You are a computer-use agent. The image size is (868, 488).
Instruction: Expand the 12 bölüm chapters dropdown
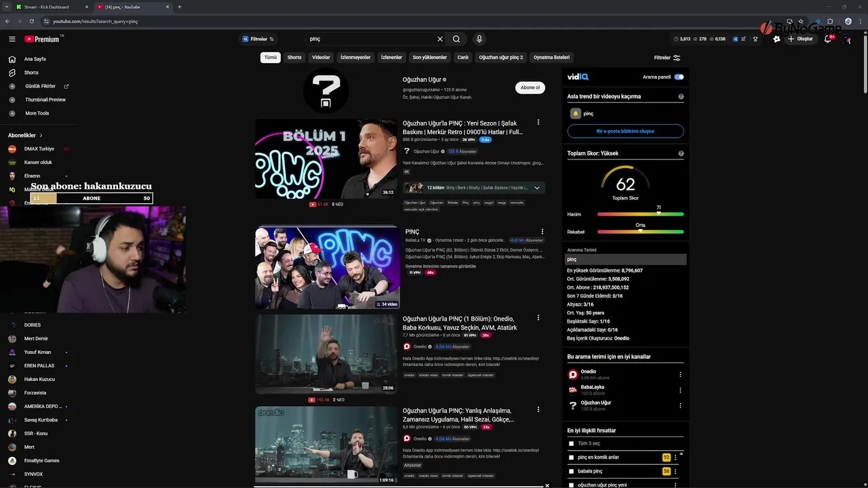(537, 188)
